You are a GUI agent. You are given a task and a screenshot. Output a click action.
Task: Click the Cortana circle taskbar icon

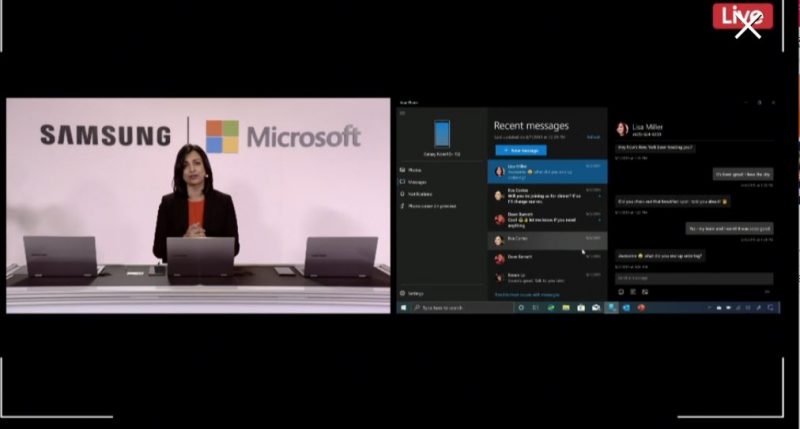(521, 308)
